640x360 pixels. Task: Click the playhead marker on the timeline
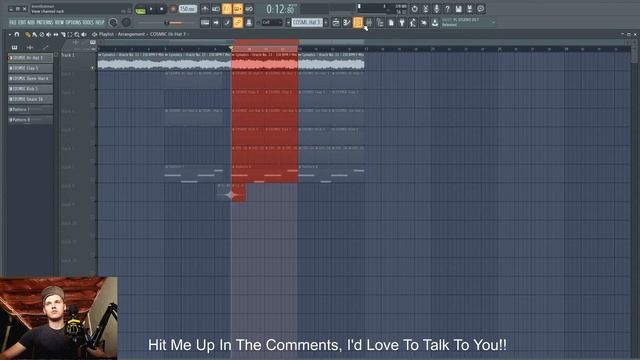231,48
